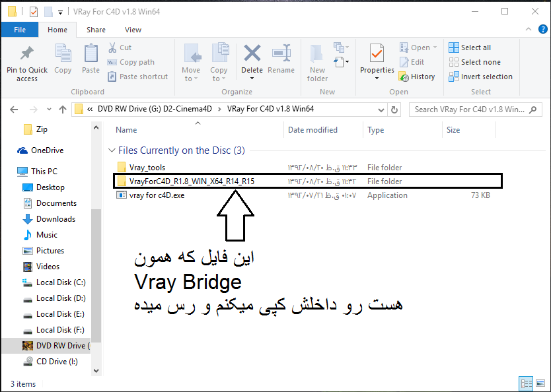The width and height of the screenshot is (551, 392).
Task: Switch to the View tab
Action: click(x=133, y=30)
